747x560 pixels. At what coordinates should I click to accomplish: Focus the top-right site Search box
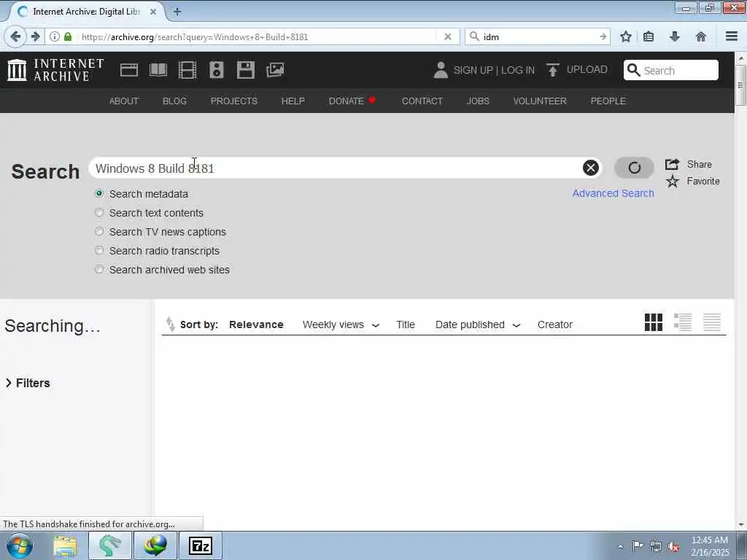pyautogui.click(x=671, y=71)
